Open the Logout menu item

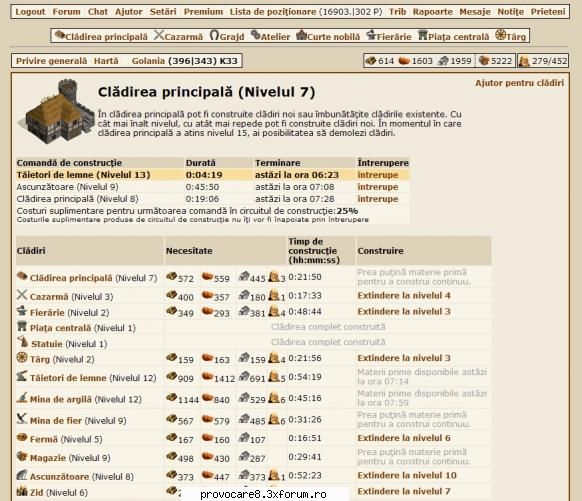click(30, 12)
